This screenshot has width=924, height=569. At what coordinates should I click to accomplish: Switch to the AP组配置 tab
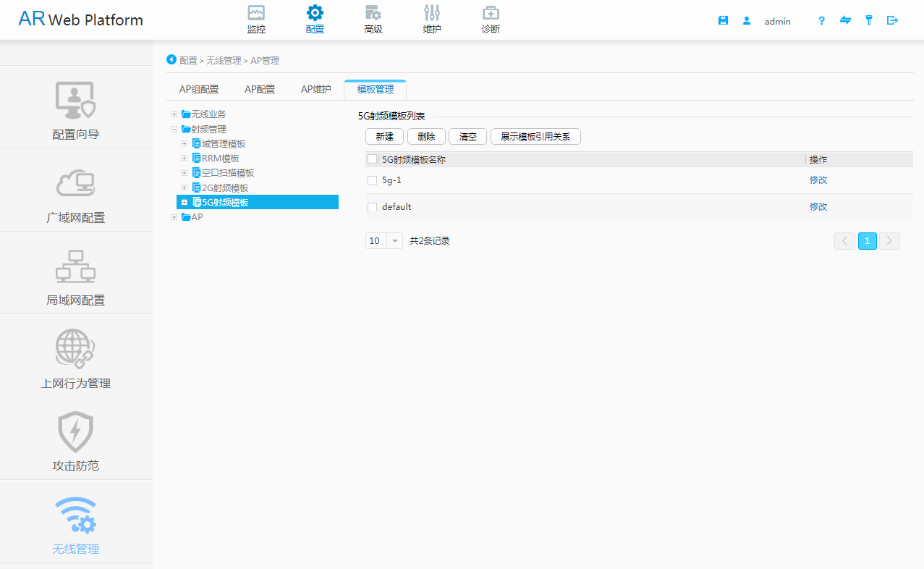tap(198, 88)
